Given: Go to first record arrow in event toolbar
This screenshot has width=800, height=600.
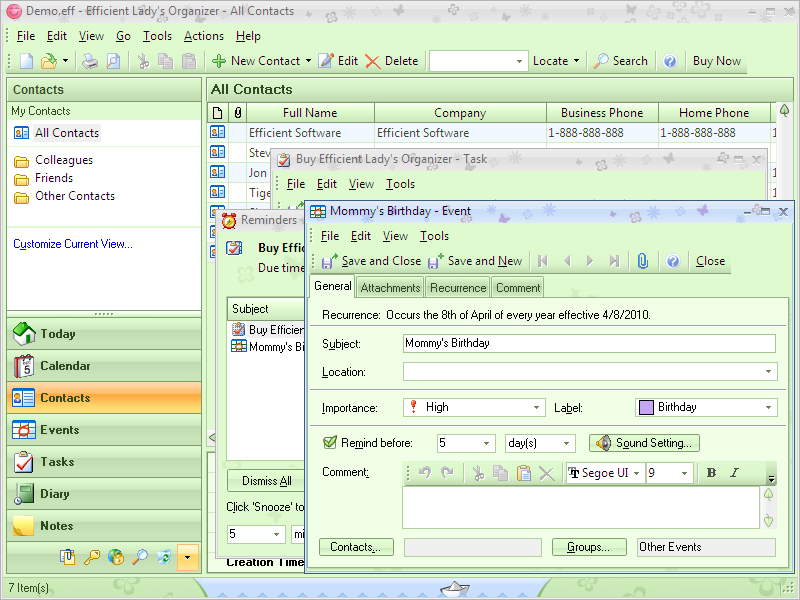Looking at the screenshot, I should tap(543, 261).
